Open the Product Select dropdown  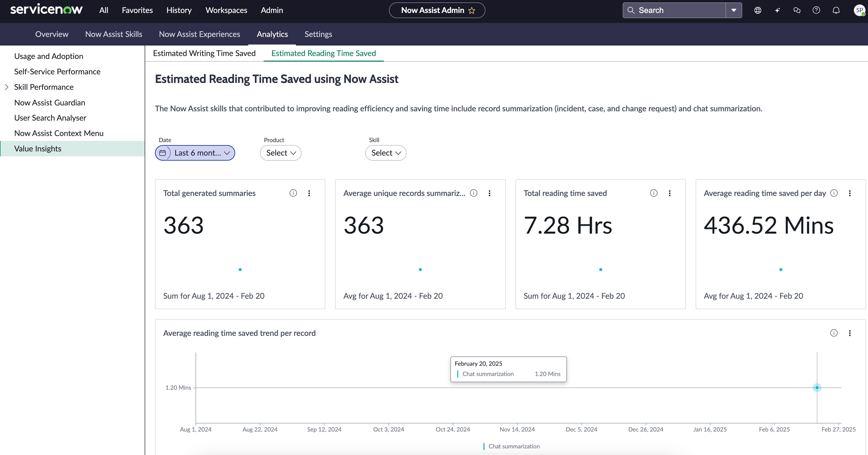pyautogui.click(x=280, y=153)
